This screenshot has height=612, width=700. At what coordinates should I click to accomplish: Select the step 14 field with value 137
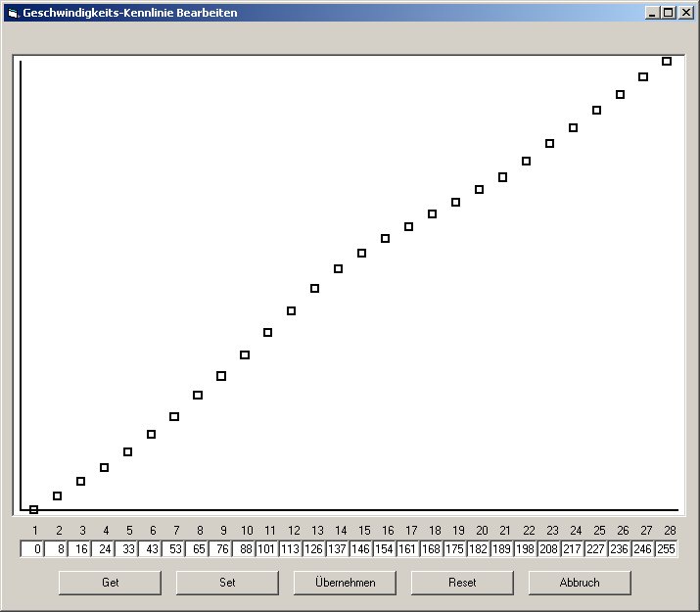tap(337, 549)
